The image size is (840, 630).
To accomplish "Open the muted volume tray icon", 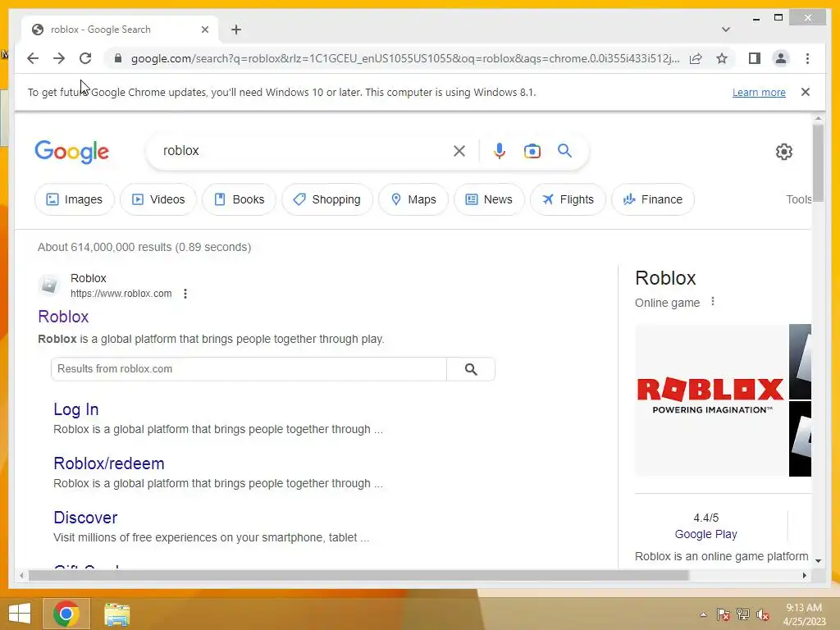I will pos(763,614).
